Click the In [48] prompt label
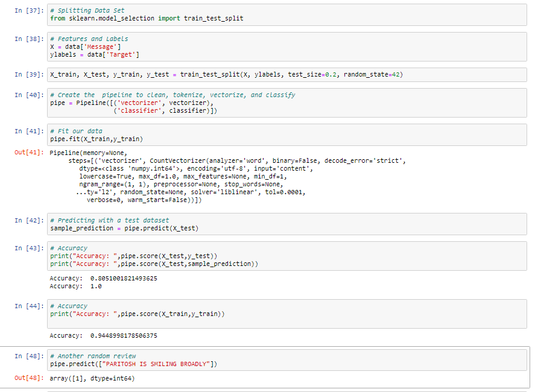 tap(29, 356)
